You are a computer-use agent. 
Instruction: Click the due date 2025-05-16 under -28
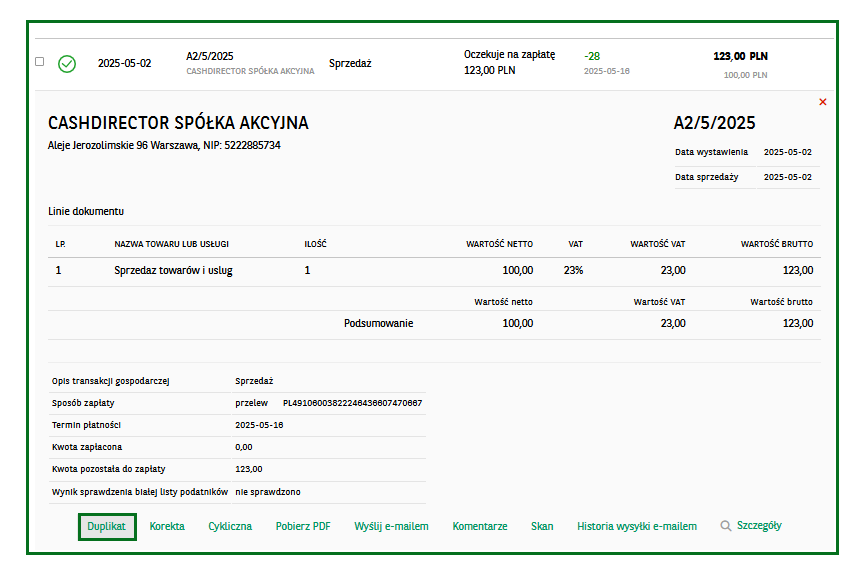click(x=607, y=71)
